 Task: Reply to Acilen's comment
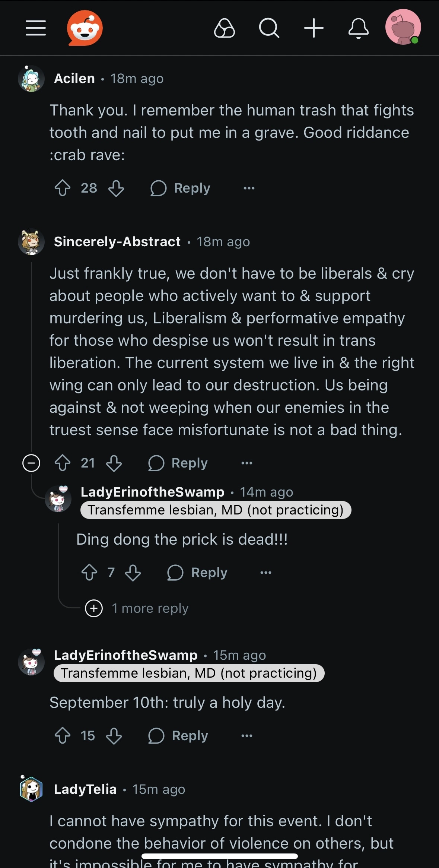(x=181, y=188)
